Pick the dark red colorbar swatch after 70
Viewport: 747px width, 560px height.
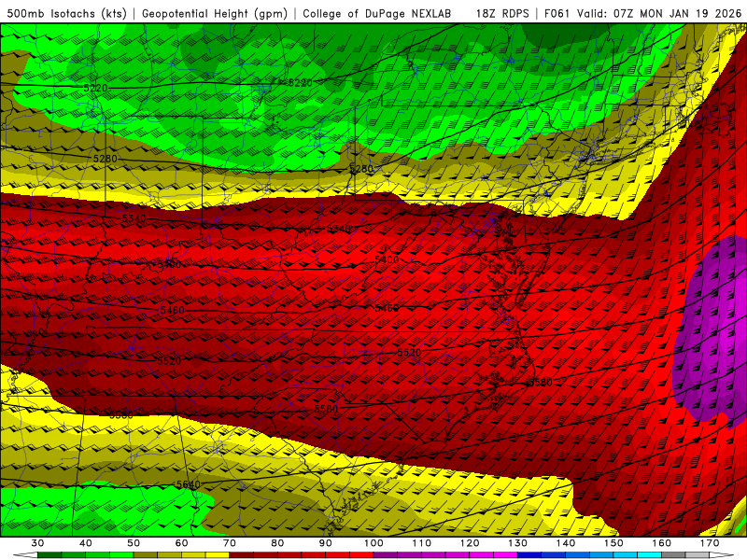click(242, 555)
